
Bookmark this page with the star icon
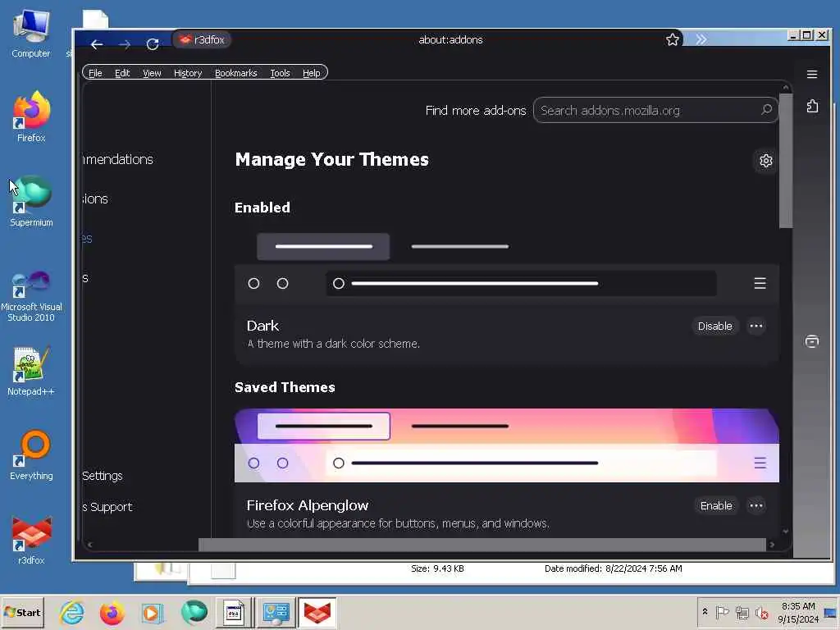click(673, 39)
